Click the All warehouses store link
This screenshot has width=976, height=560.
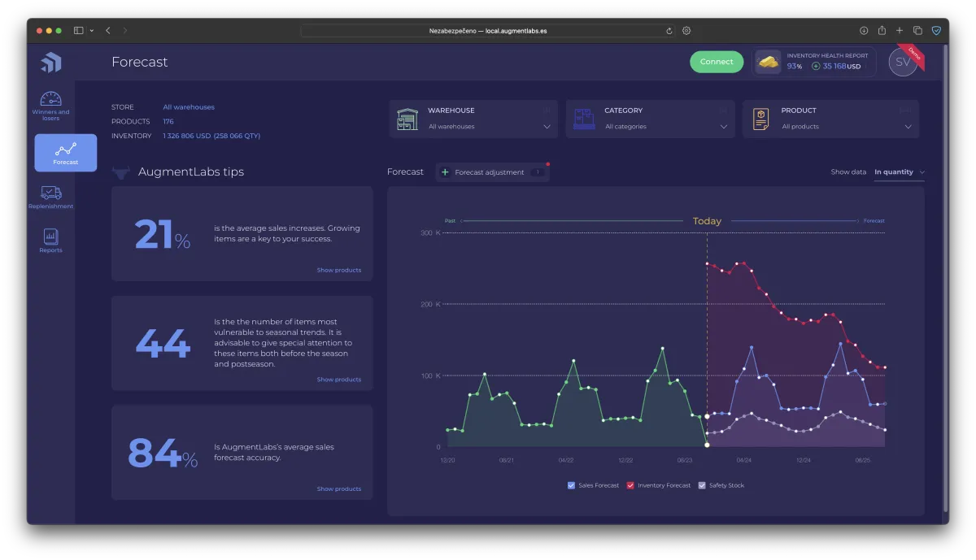189,107
